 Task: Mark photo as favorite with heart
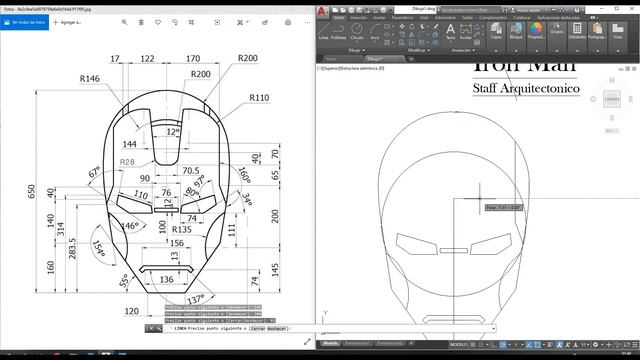(x=158, y=22)
